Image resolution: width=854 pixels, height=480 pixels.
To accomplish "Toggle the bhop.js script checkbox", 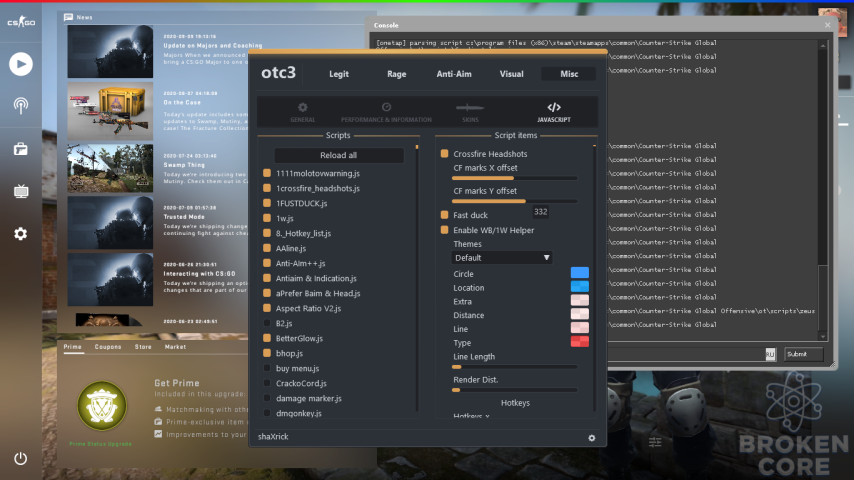I will [x=267, y=353].
